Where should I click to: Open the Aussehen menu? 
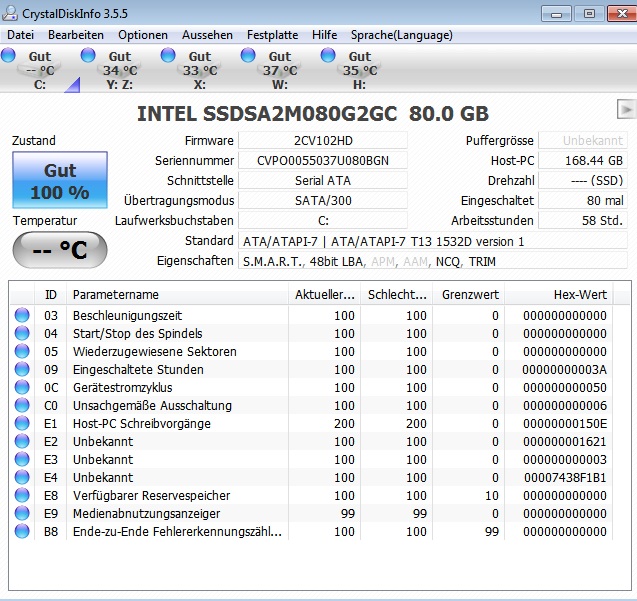point(207,35)
